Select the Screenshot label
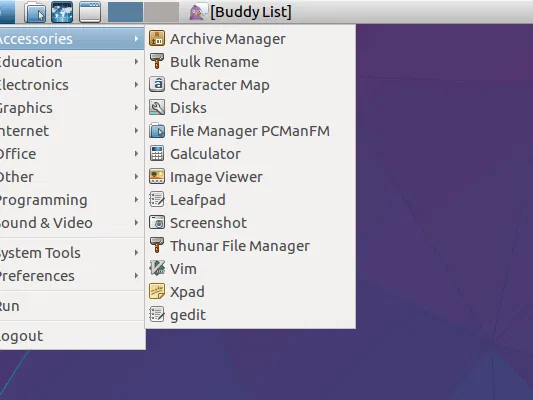Viewport: 533px width, 400px height. tap(208, 223)
